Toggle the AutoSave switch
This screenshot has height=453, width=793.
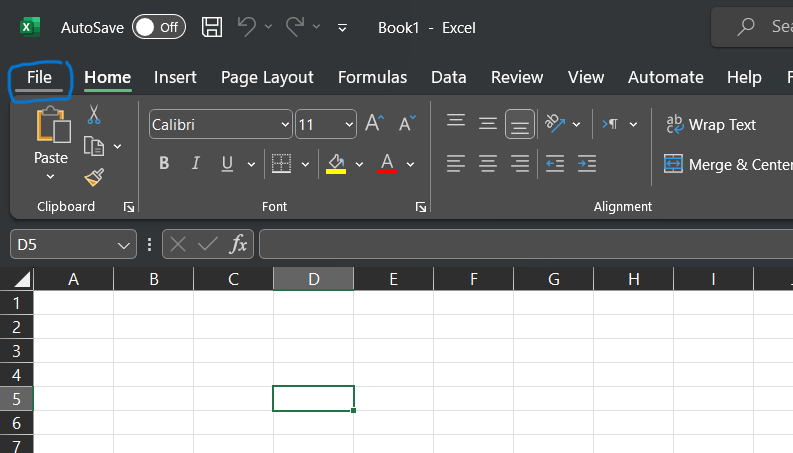click(x=159, y=27)
